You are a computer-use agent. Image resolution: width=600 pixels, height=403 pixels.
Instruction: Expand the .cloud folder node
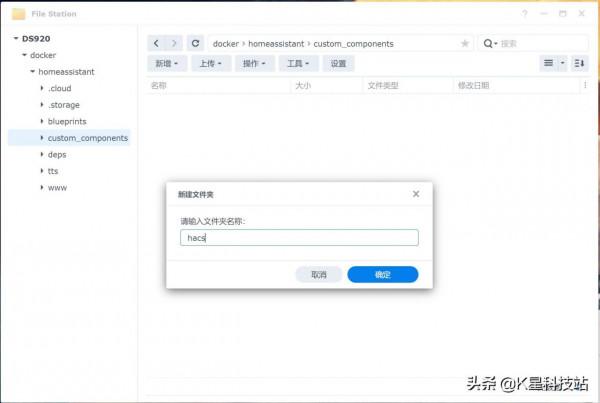[x=42, y=88]
